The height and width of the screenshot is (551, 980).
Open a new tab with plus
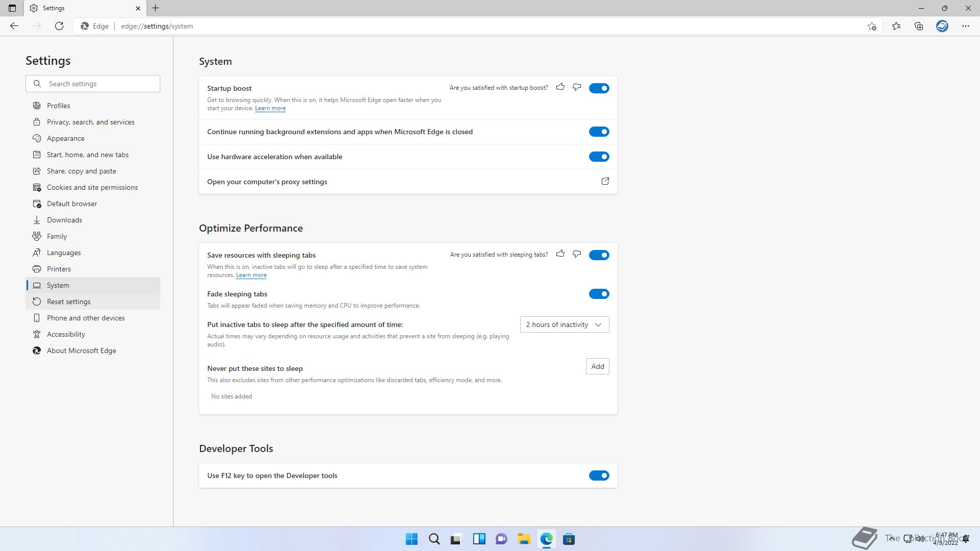point(156,8)
